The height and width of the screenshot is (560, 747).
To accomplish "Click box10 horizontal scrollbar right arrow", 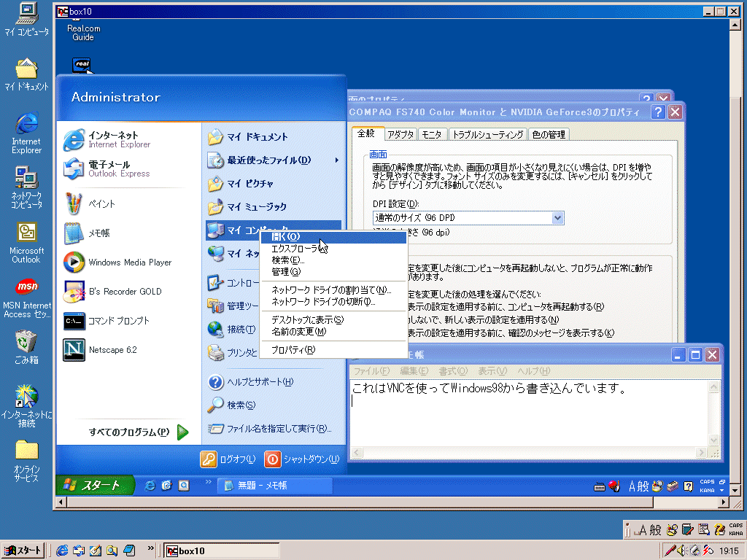I will pyautogui.click(x=724, y=502).
